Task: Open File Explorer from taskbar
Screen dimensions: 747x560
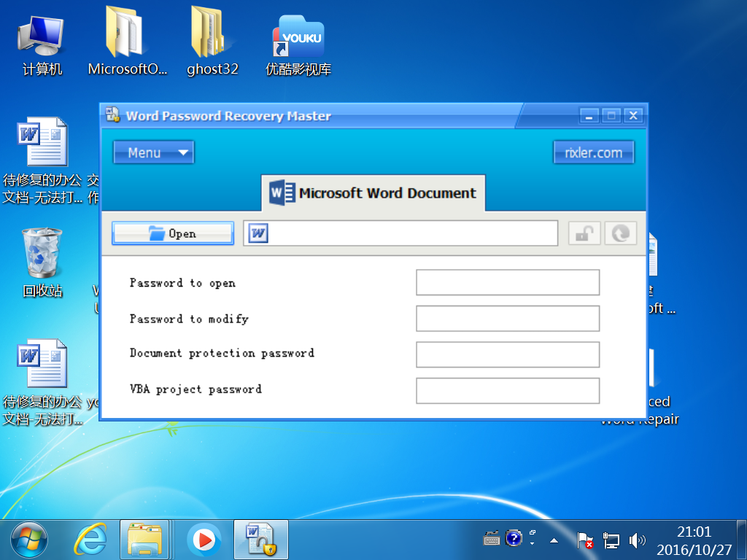Action: pos(145,540)
